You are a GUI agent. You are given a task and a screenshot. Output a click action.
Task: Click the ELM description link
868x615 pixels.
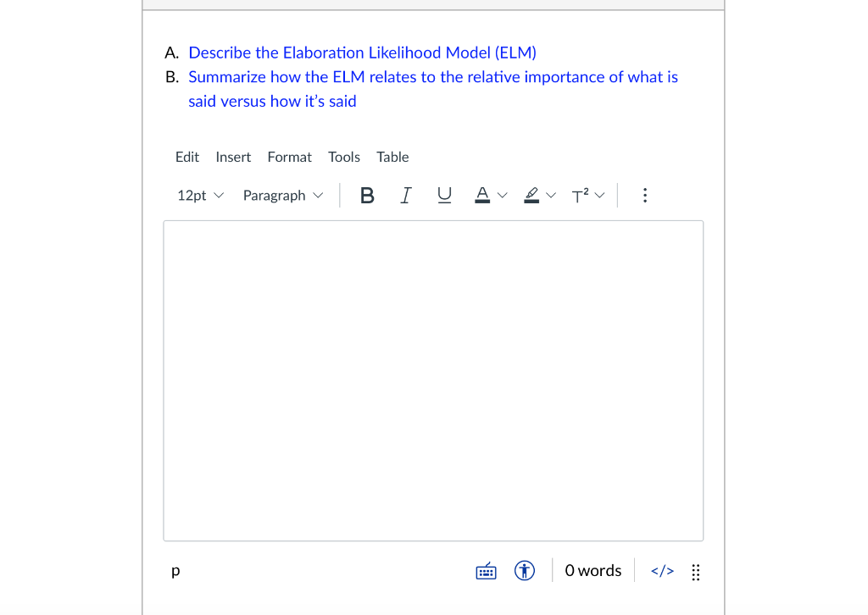click(x=362, y=53)
